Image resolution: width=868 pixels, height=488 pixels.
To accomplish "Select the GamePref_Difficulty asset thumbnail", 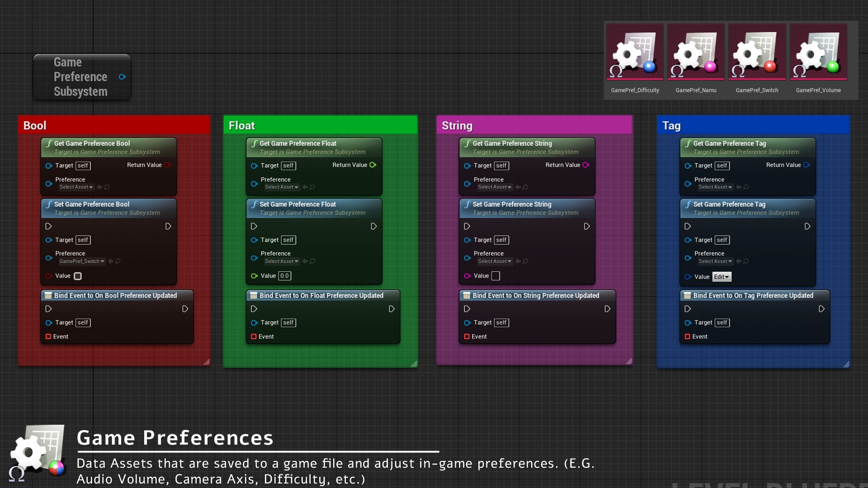I will (x=635, y=52).
